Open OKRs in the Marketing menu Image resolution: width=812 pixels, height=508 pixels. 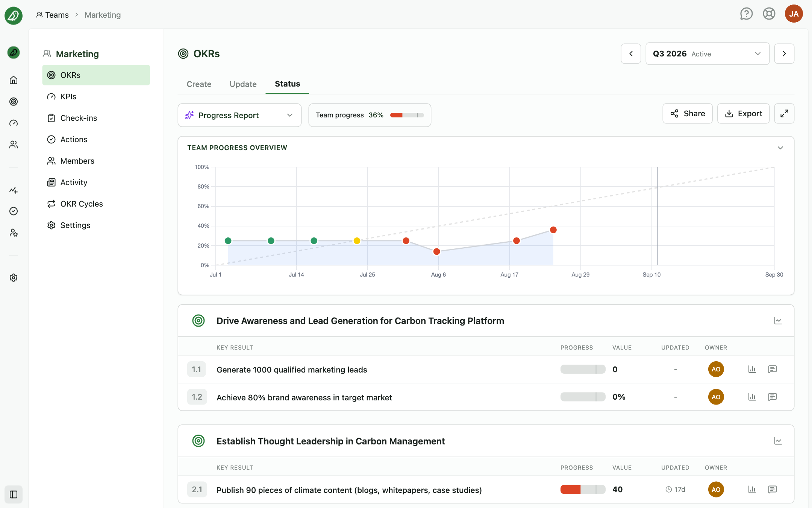96,75
